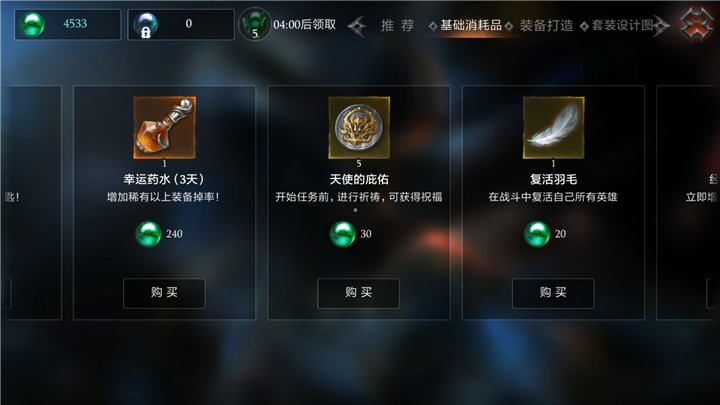The image size is (720, 405).
Task: Buy the 天使的庇佑 for 30 gems
Action: [359, 293]
